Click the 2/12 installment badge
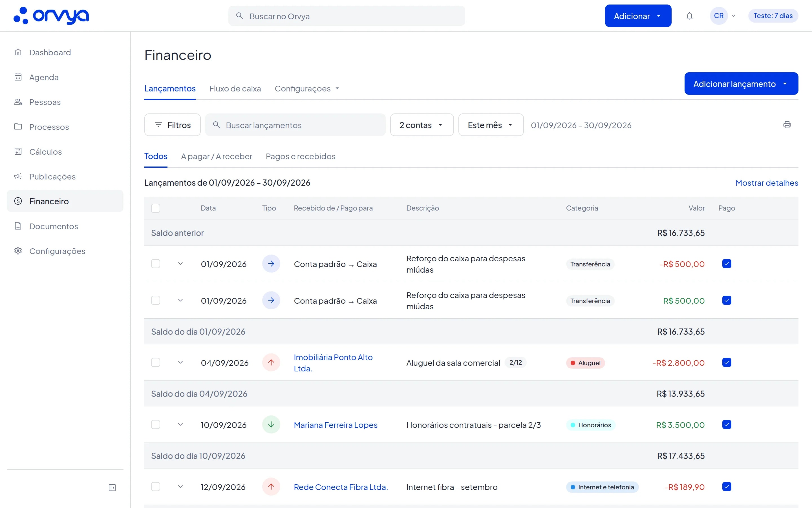 [x=516, y=363]
